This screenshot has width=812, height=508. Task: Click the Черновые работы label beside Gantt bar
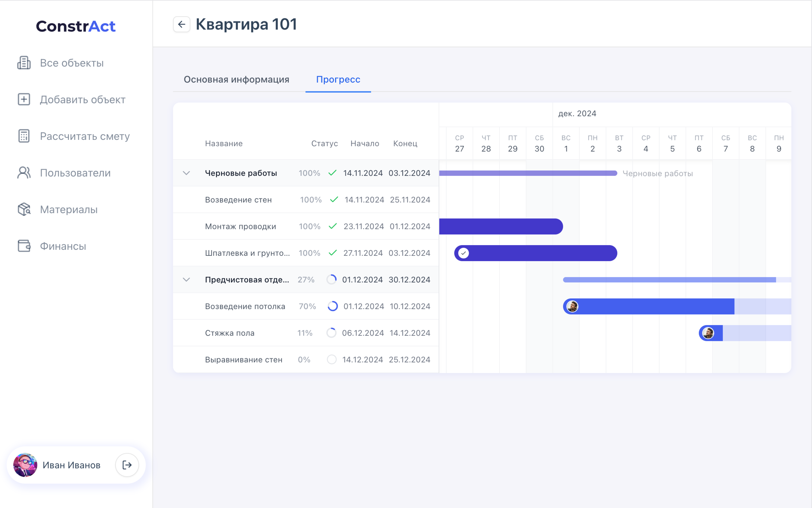[658, 173]
